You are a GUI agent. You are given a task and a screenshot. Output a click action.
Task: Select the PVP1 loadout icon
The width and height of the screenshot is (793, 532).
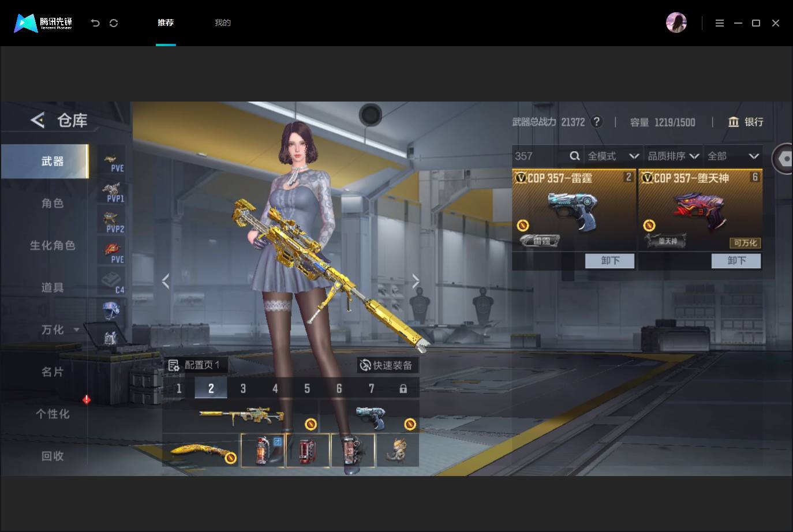pyautogui.click(x=112, y=192)
